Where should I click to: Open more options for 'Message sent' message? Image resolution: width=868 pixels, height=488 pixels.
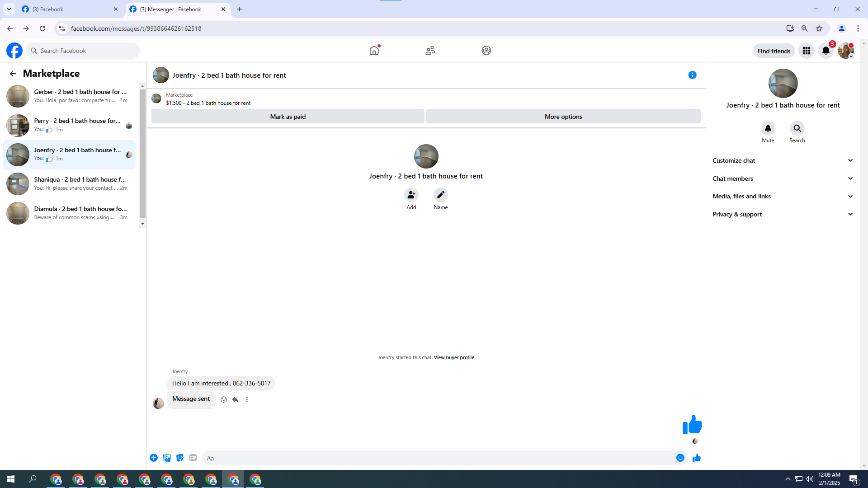tap(247, 399)
